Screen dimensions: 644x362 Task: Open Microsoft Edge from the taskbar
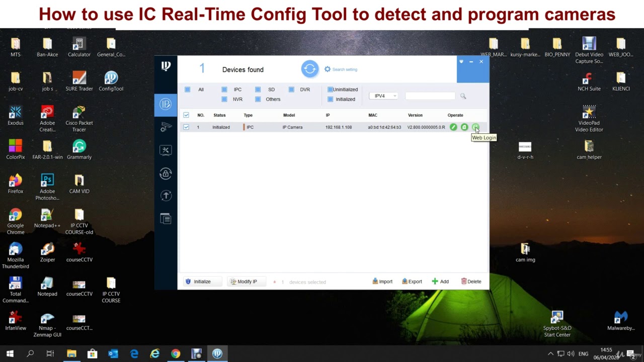pyautogui.click(x=134, y=353)
